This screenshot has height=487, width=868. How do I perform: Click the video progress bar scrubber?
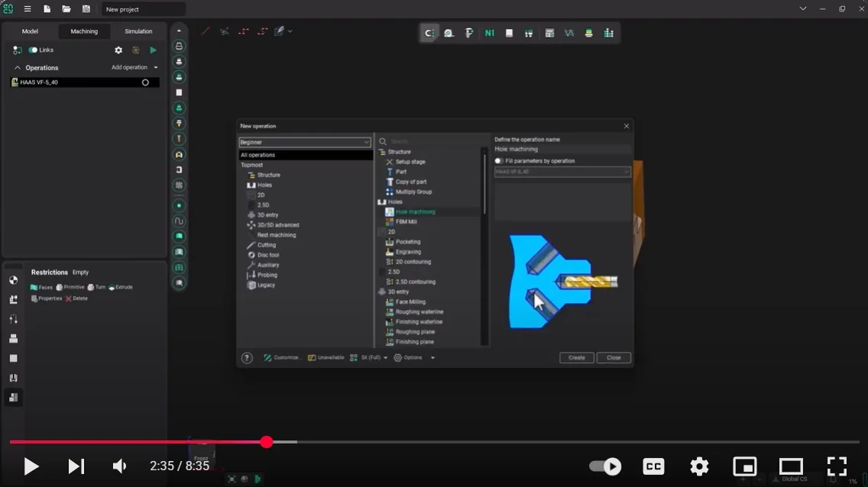[x=267, y=442]
